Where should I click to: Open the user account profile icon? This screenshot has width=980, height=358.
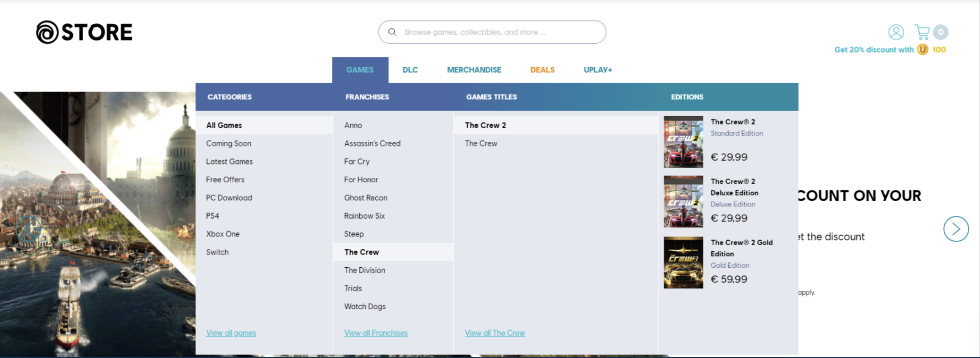(x=896, y=32)
